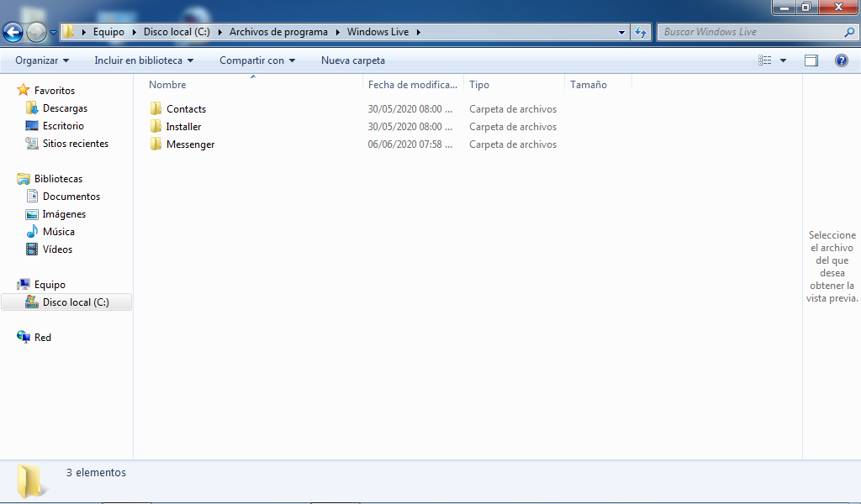The width and height of the screenshot is (861, 504).
Task: Sort by Fecha de modificación column
Action: [x=413, y=85]
